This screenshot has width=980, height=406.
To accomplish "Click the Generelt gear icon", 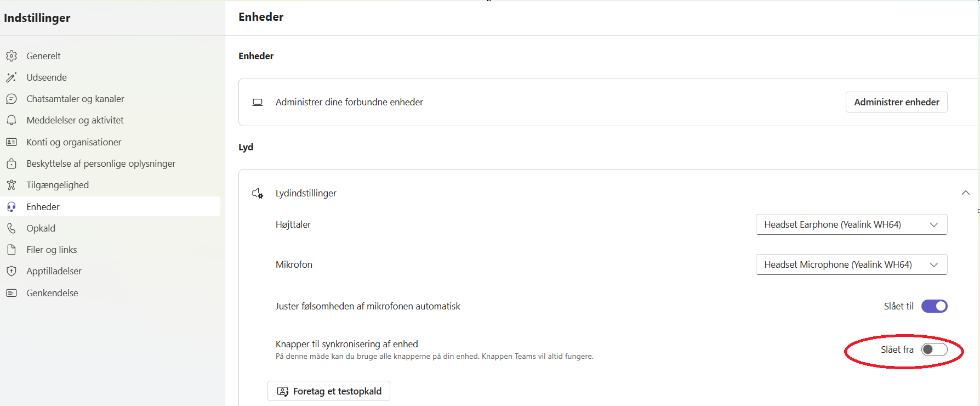I will pyautogui.click(x=12, y=56).
